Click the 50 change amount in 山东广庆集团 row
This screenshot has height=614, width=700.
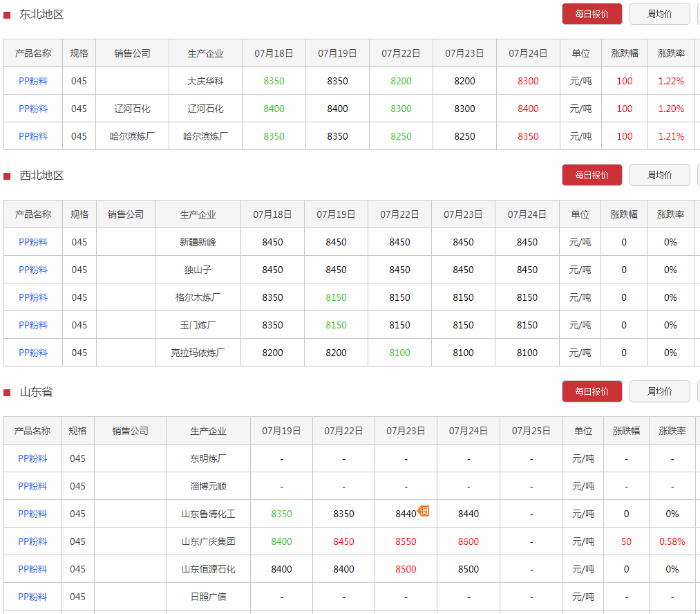click(x=626, y=542)
